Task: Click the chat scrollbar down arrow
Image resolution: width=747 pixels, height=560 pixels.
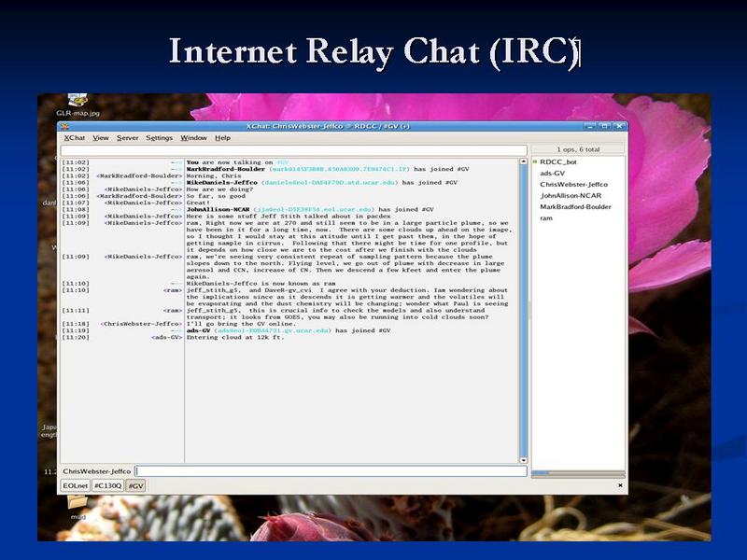Action: coord(523,460)
